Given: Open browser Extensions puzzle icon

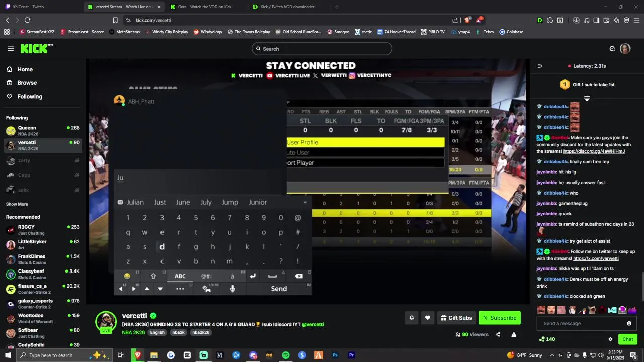Looking at the screenshot, I should (x=550, y=20).
